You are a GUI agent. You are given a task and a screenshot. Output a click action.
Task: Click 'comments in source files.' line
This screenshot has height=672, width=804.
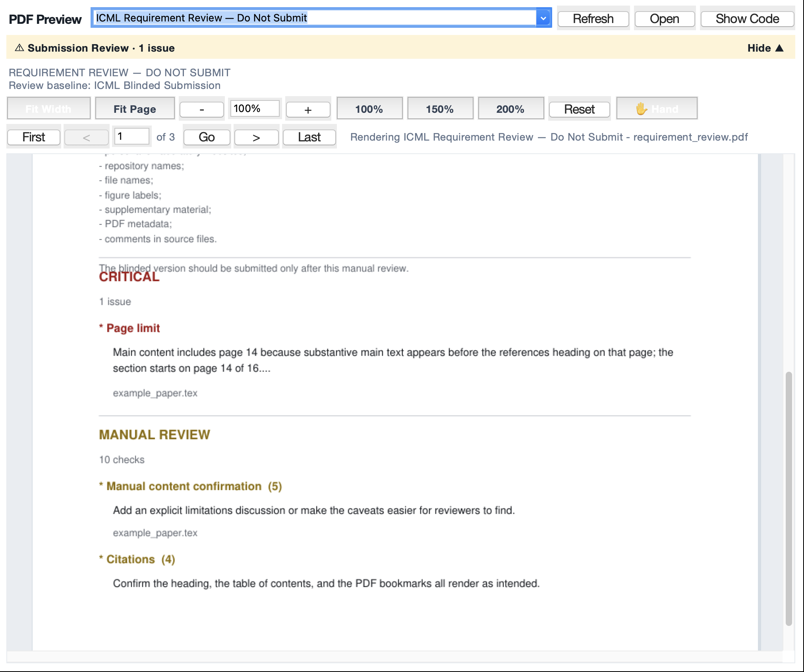(x=158, y=239)
